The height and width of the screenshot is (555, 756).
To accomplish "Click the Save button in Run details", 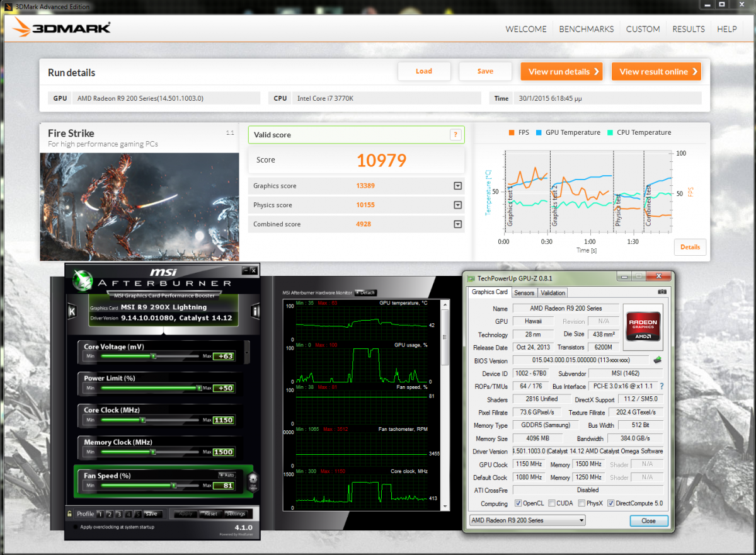I will [485, 71].
